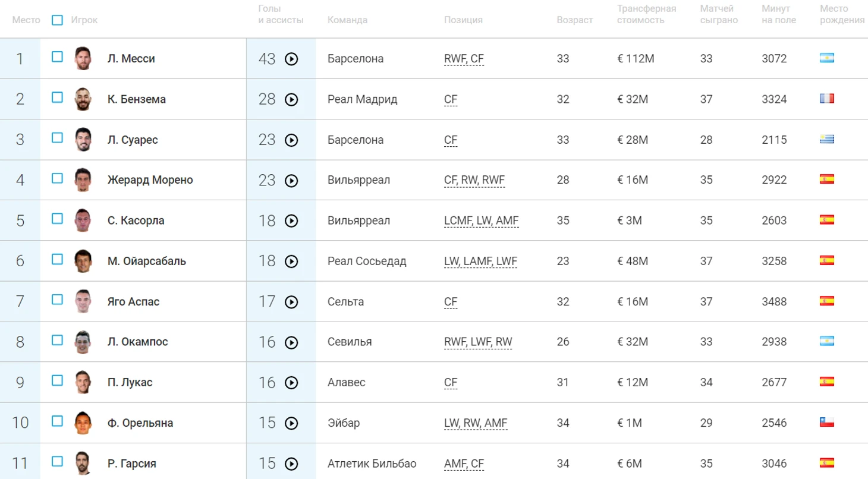868x479 pixels.
Task: Show position details for LW, LAMF, LWF
Action: (481, 261)
